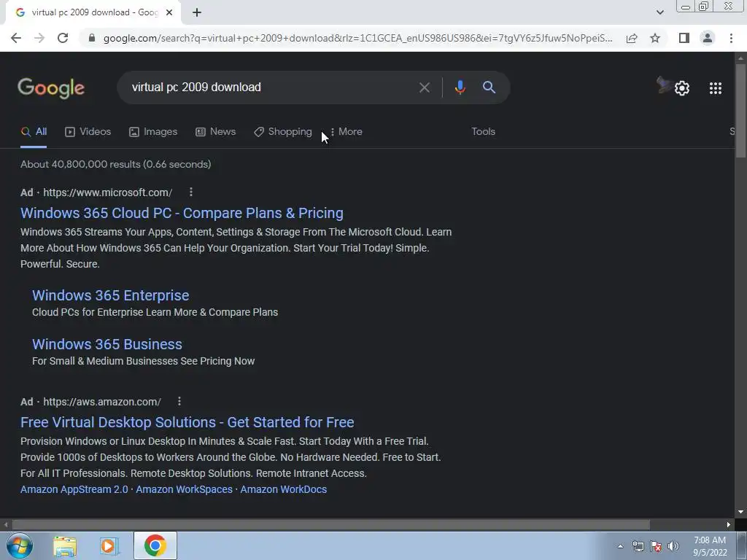Image resolution: width=747 pixels, height=560 pixels.
Task: Bookmark this page with the star icon
Action: 655,38
